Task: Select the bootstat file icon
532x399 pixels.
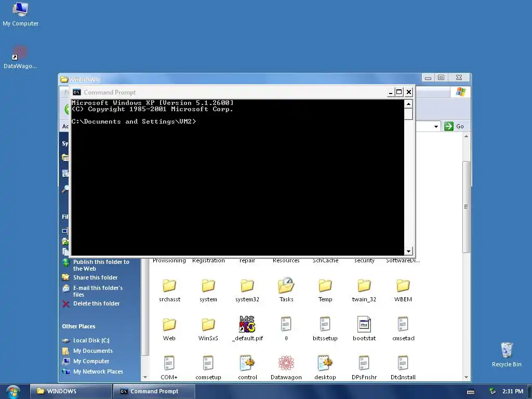Action: (x=364, y=328)
